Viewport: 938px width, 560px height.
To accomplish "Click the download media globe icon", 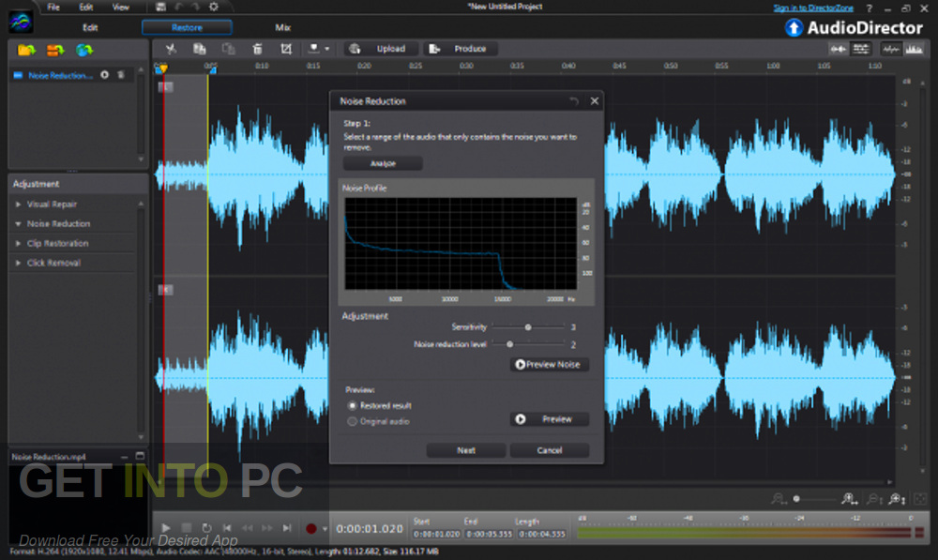I will pos(84,51).
